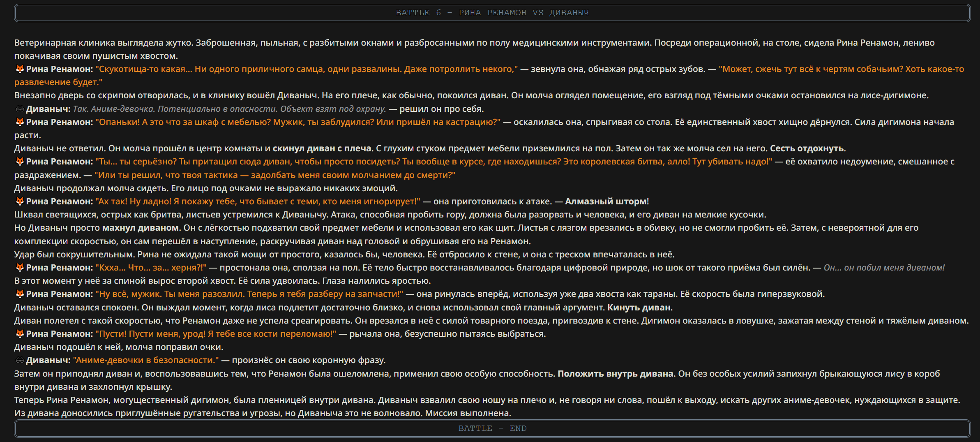Click bold phrase "Кинуть диван"
The image size is (980, 442).
(x=639, y=308)
